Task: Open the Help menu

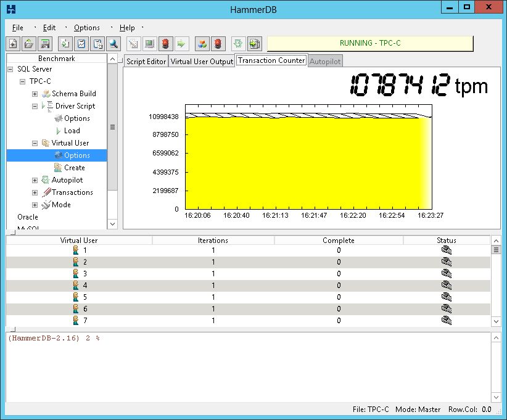Action: pyautogui.click(x=127, y=28)
